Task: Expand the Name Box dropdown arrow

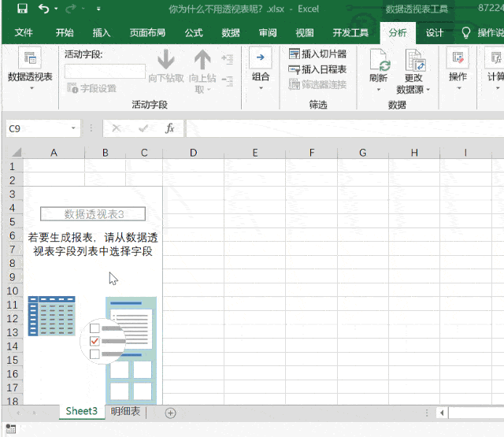Action: coord(74,128)
